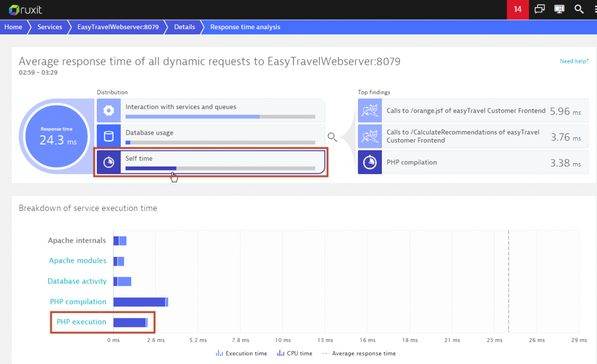The image size is (597, 364).
Task: Go back to Details breadcrumb
Action: [185, 27]
